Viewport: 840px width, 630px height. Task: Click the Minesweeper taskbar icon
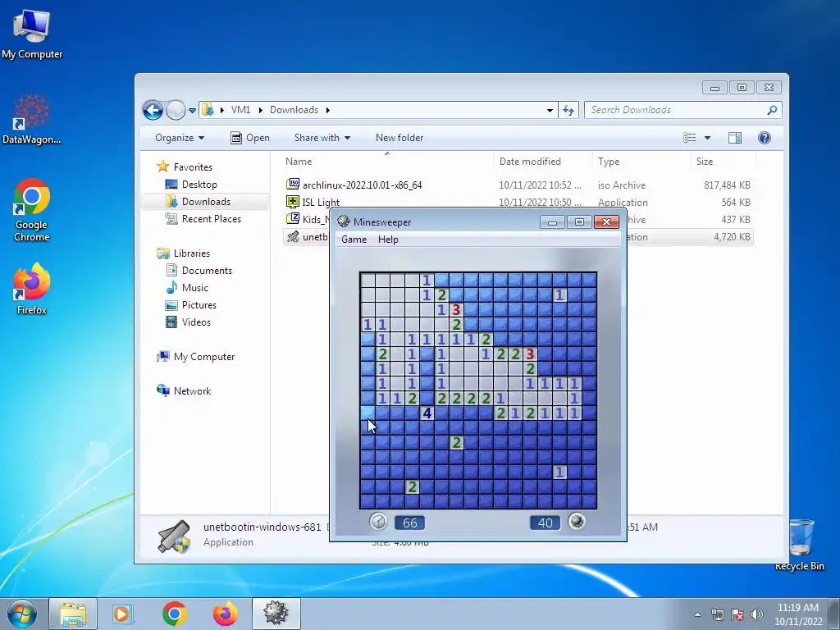click(x=276, y=614)
